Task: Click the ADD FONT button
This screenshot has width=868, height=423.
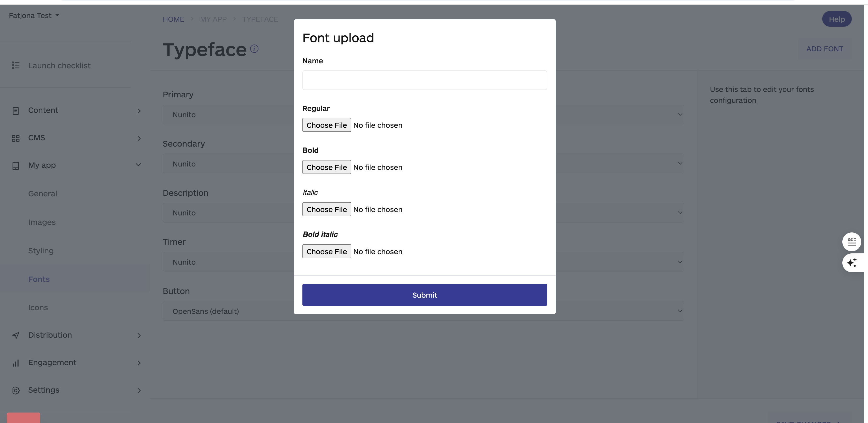Action: point(825,48)
